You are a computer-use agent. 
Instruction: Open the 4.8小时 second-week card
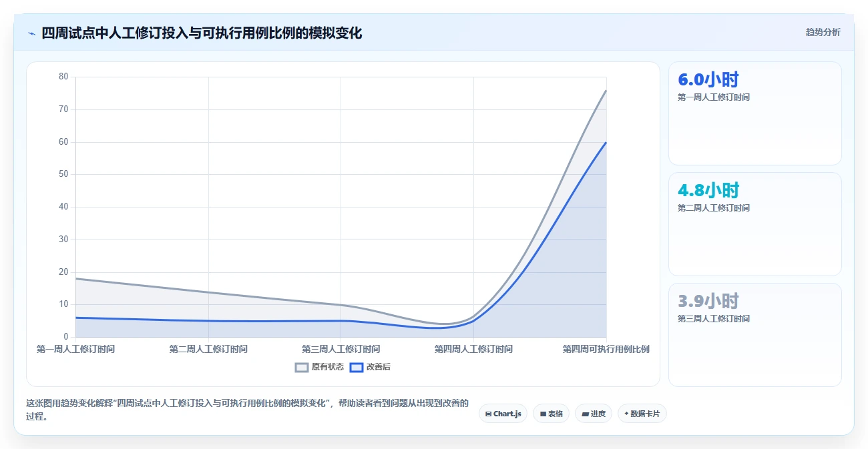click(754, 224)
